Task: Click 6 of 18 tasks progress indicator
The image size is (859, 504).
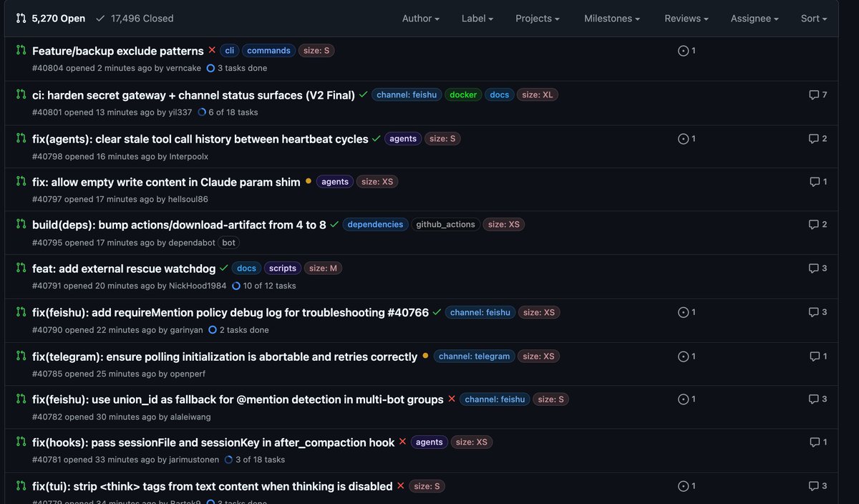Action: (x=228, y=112)
